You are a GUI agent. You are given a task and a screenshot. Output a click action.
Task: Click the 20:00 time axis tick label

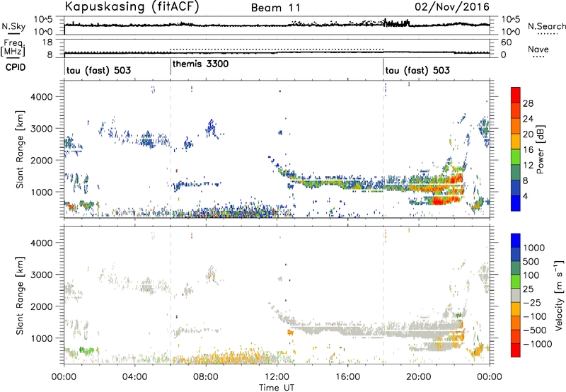coord(419,377)
